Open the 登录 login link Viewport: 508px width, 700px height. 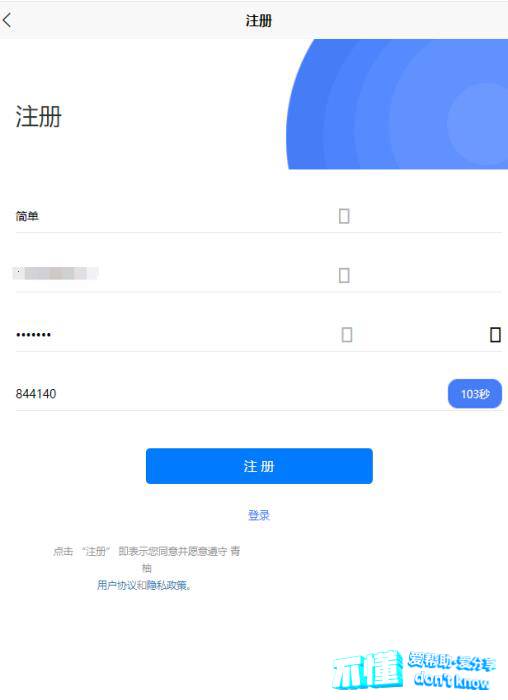[259, 515]
